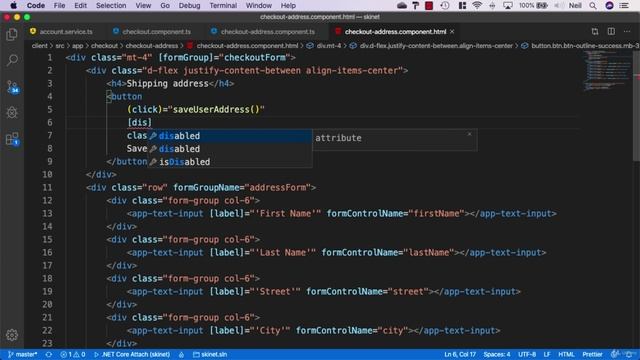Open the View menu
The height and width of the screenshot is (360, 640).
click(143, 5)
